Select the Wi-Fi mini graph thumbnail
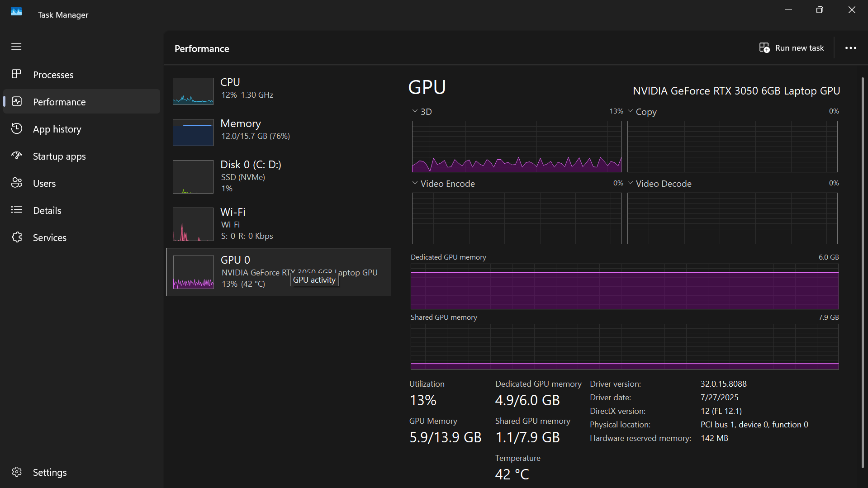868x488 pixels. 193,224
